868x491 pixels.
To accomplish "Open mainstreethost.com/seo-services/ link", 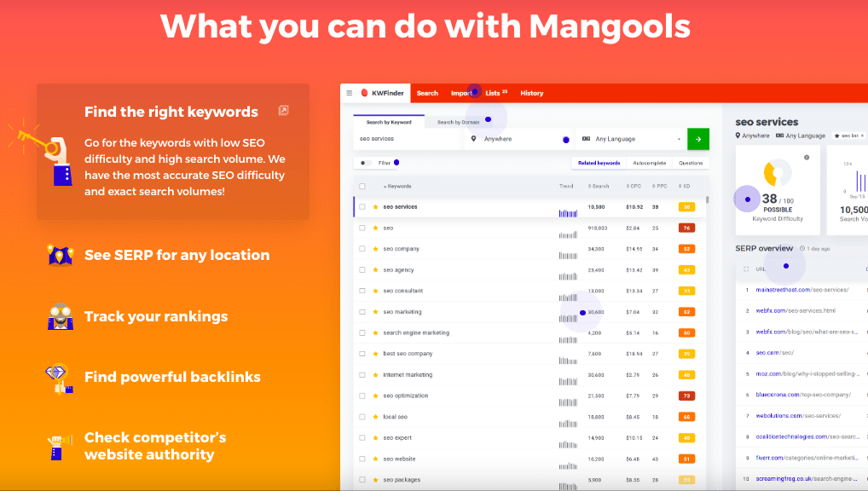I will tap(802, 290).
